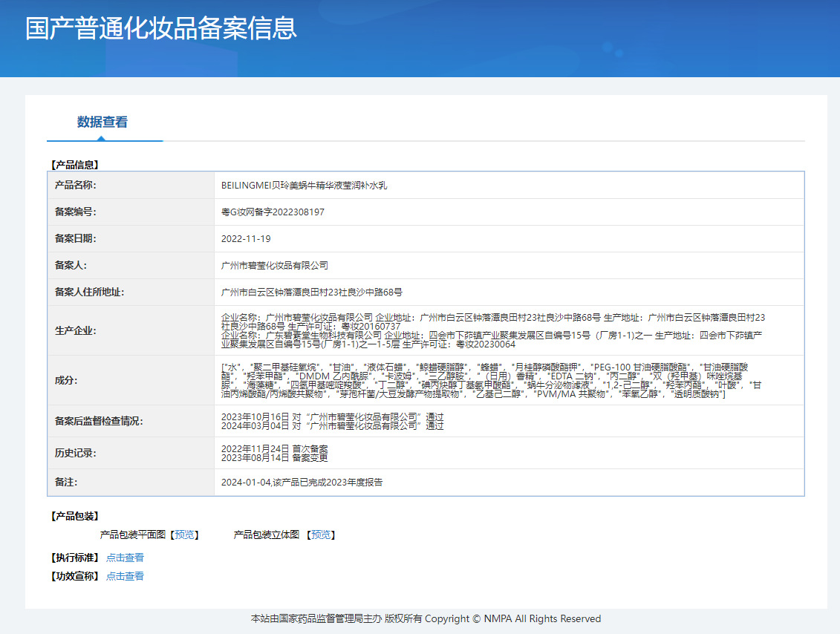Click the 2023年10月16日 inspection record line
The width and height of the screenshot is (840, 634).
[x=332, y=416]
